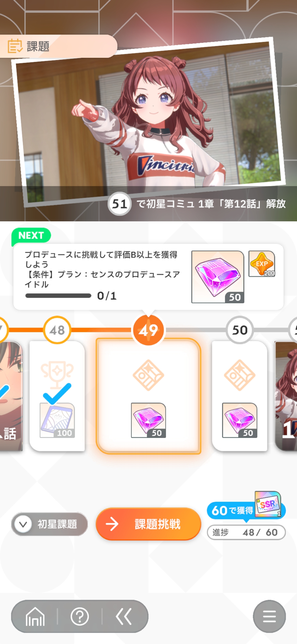Open help via the question mark icon
The width and height of the screenshot is (297, 644).
coord(80,616)
